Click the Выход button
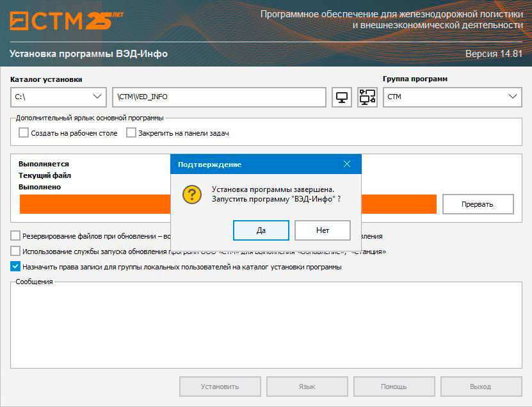Screen dimensions: 532x407 [x=480, y=387]
